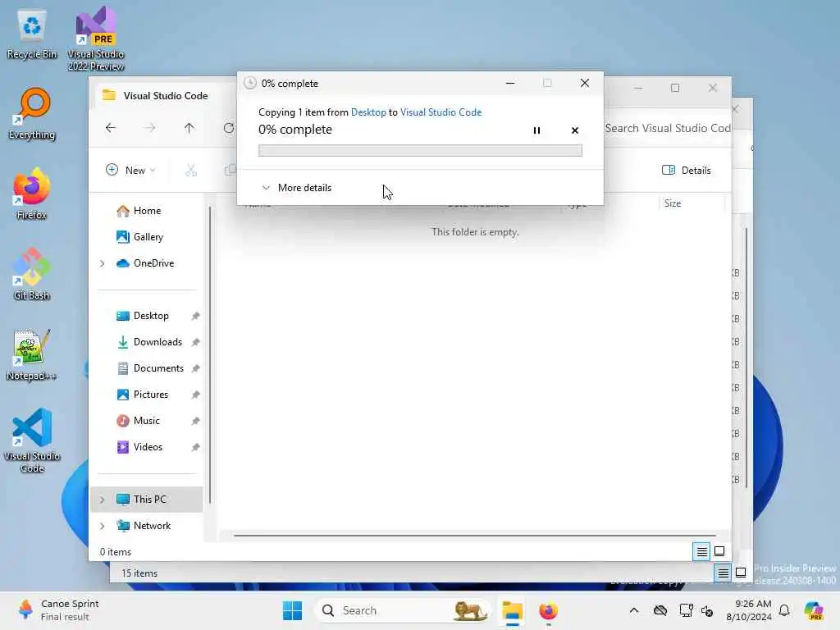Click the taskbar Search box

[403, 610]
